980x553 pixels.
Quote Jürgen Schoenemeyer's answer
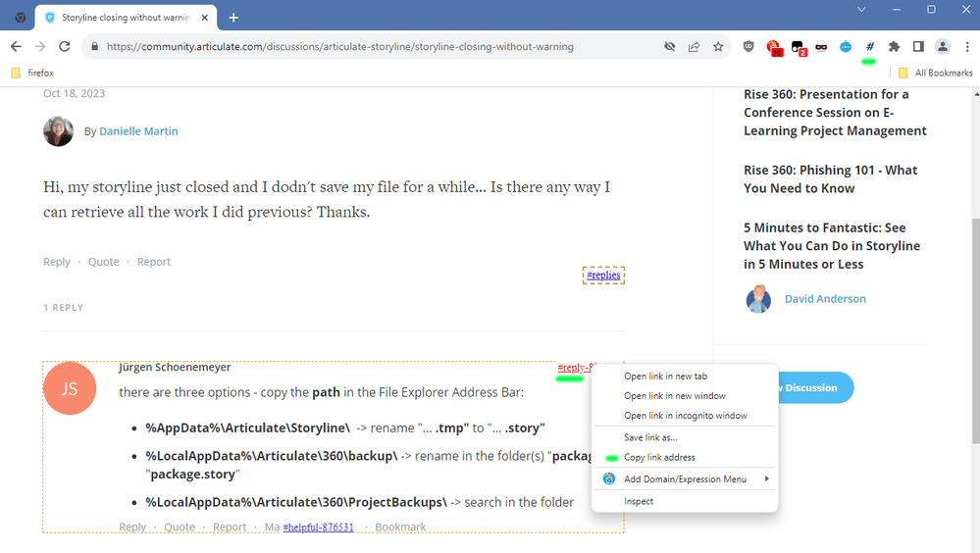[180, 527]
